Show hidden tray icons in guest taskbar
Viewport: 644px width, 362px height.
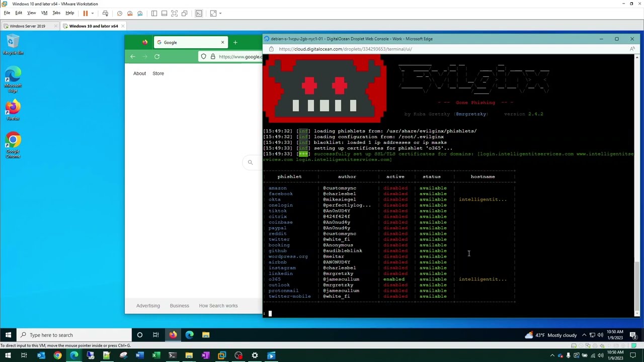(584, 335)
